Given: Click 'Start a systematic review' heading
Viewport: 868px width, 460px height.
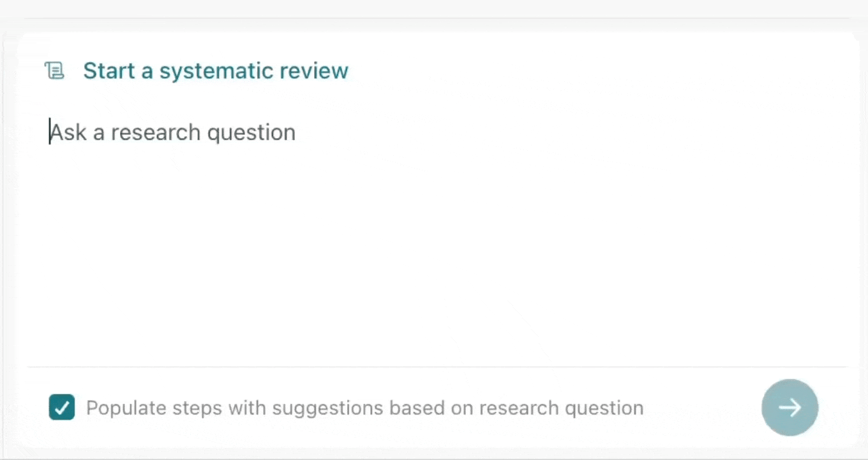Looking at the screenshot, I should 216,70.
